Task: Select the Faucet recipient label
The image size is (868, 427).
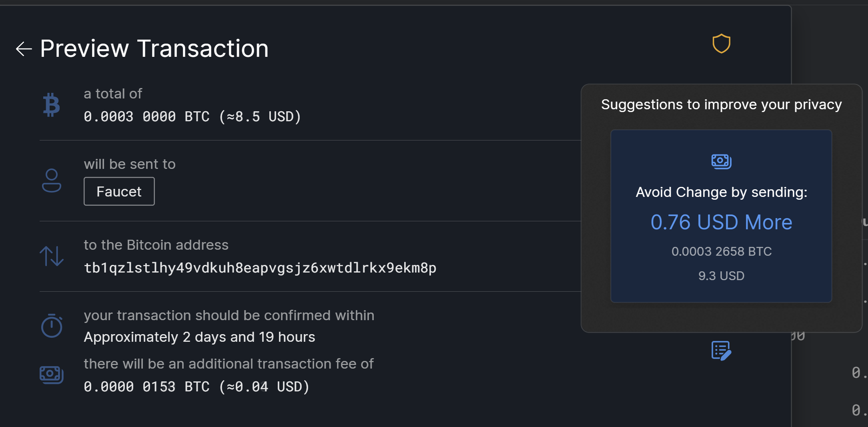Action: (119, 191)
